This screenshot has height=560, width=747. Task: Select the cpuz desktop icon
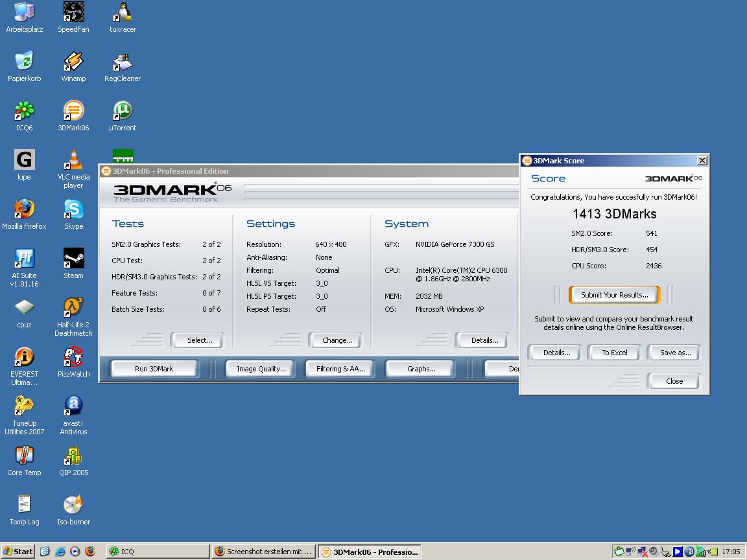(x=24, y=313)
